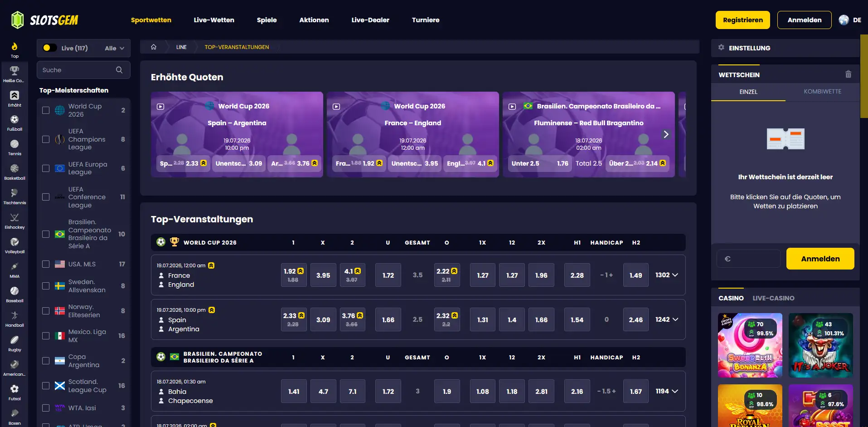
Task: Show next boosted odds cards arrow
Action: 666,134
